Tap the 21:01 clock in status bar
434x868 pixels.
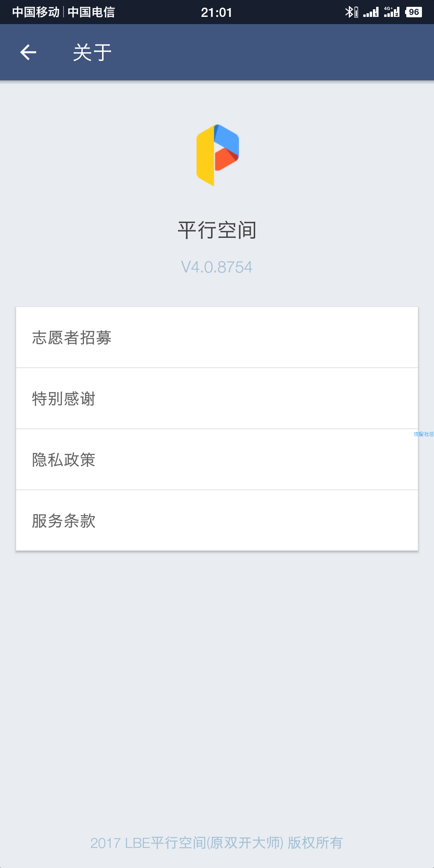(217, 12)
